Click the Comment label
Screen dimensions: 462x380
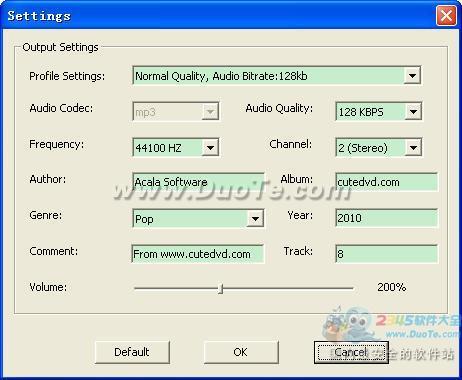click(x=54, y=251)
